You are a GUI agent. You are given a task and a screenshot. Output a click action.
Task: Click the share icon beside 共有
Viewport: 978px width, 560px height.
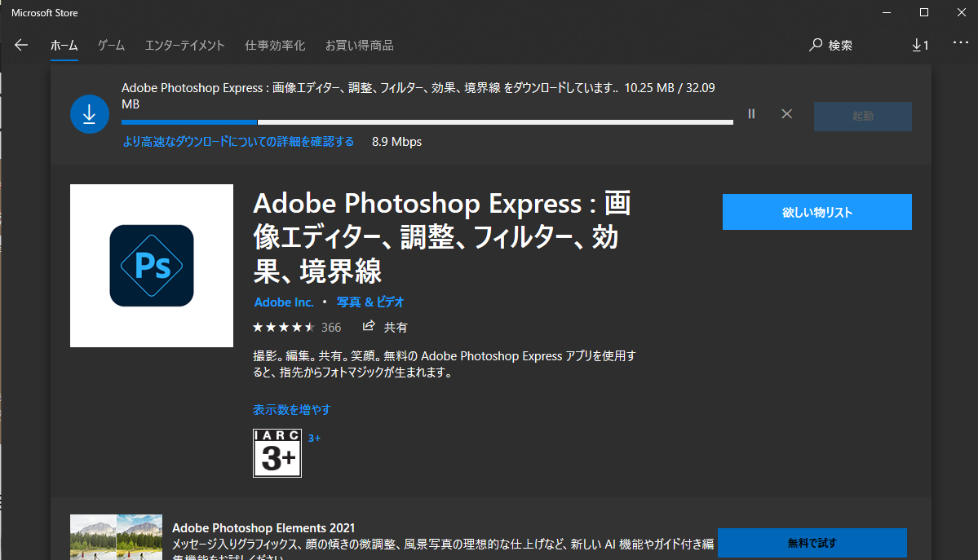click(369, 326)
